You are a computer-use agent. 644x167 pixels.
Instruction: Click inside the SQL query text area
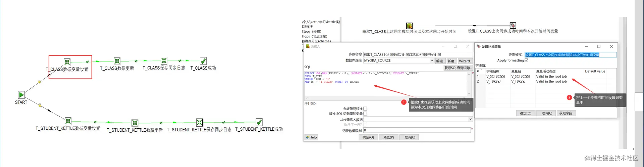tap(386, 84)
